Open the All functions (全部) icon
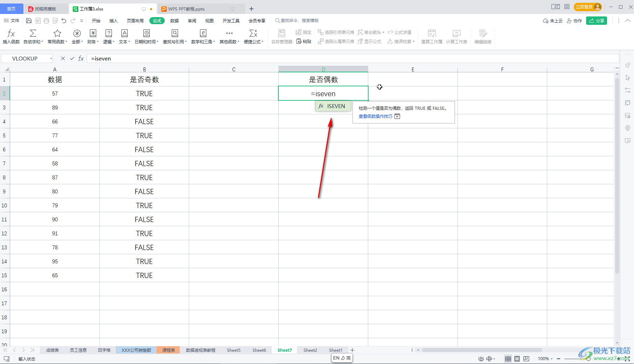634x364 pixels. (x=77, y=37)
